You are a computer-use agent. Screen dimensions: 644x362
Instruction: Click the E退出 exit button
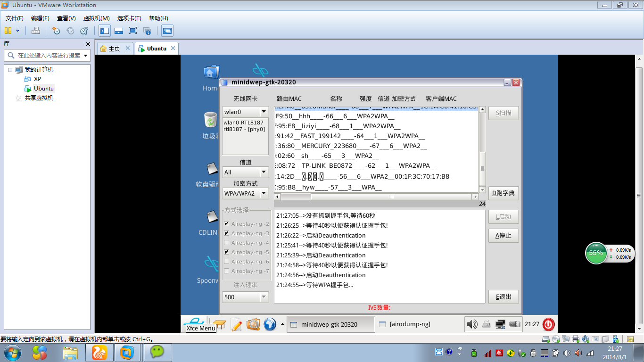coord(504,297)
